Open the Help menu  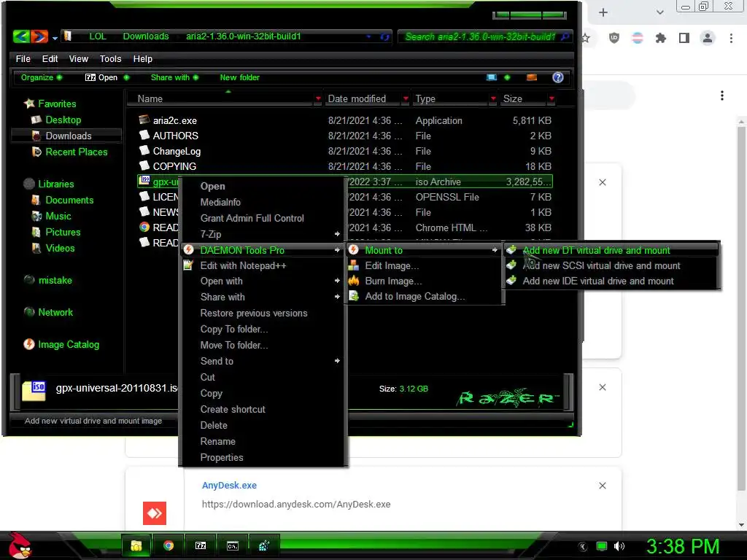point(142,58)
